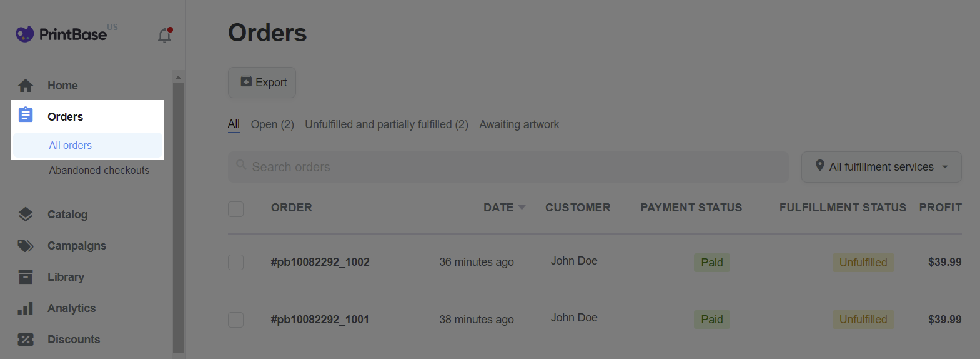The image size is (980, 359).
Task: Click the Orders clipboard icon
Action: 26,114
